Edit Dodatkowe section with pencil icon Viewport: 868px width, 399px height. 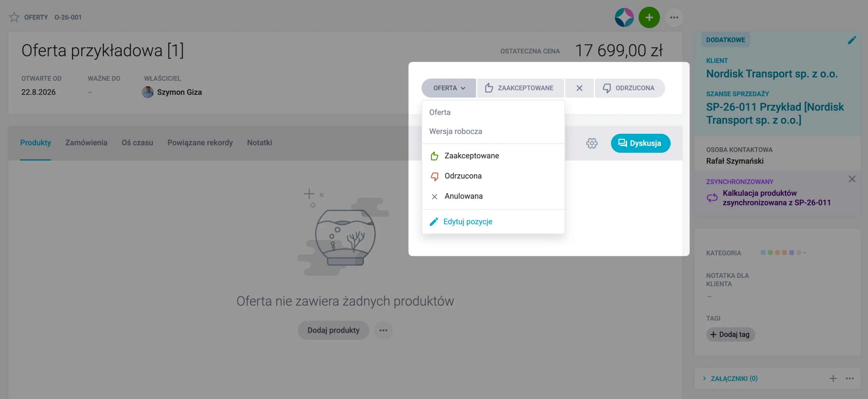(852, 40)
